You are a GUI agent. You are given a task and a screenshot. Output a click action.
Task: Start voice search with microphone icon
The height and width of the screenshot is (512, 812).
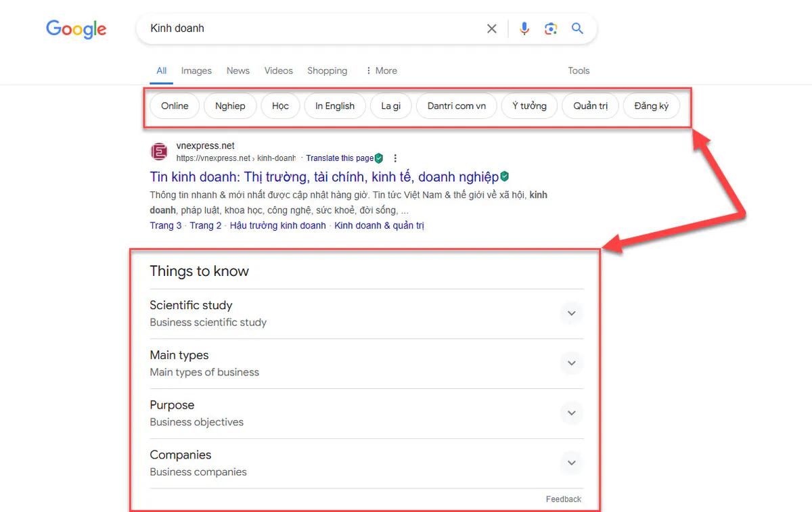pos(524,28)
